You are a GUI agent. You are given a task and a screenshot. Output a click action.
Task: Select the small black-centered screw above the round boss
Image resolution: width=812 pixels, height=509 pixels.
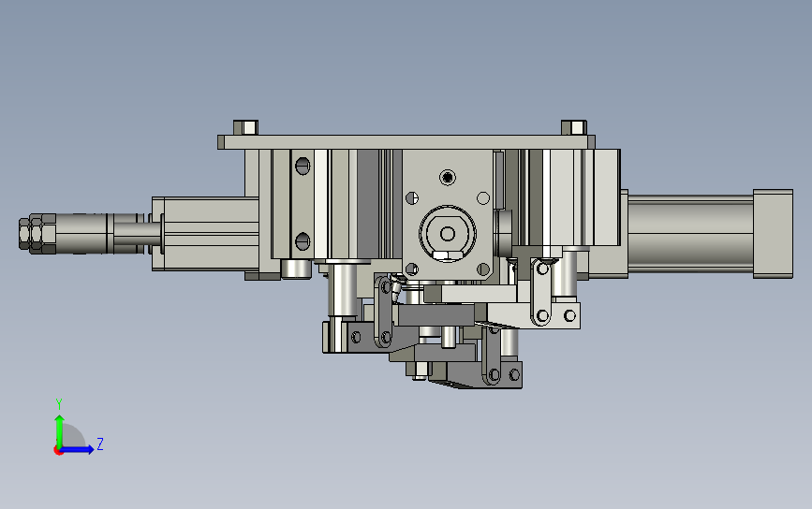(x=448, y=178)
